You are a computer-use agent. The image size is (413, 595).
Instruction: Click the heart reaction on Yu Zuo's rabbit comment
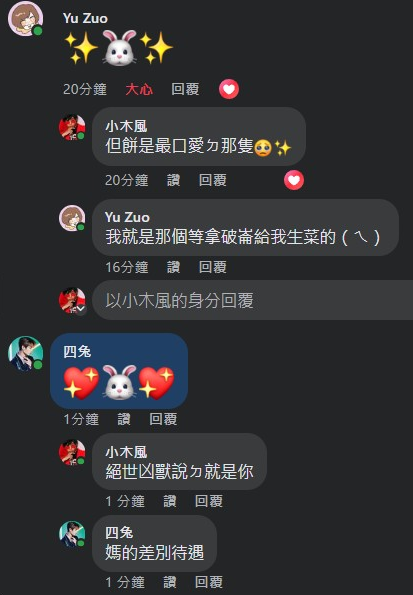[x=229, y=89]
